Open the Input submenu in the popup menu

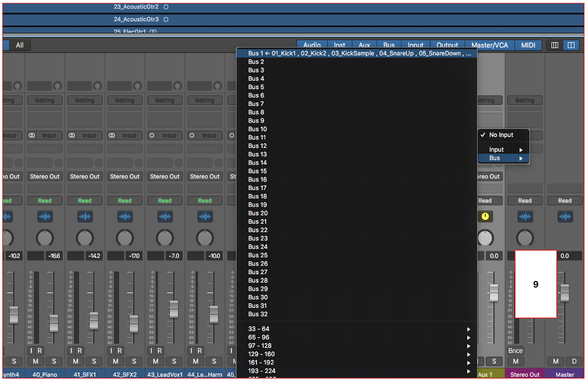point(503,149)
